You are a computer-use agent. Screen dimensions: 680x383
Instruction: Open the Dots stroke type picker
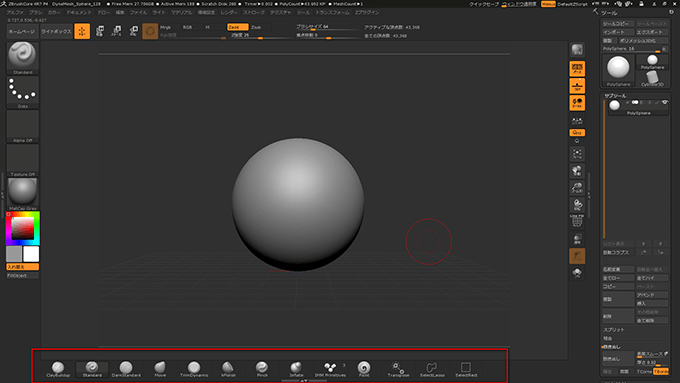pos(23,92)
